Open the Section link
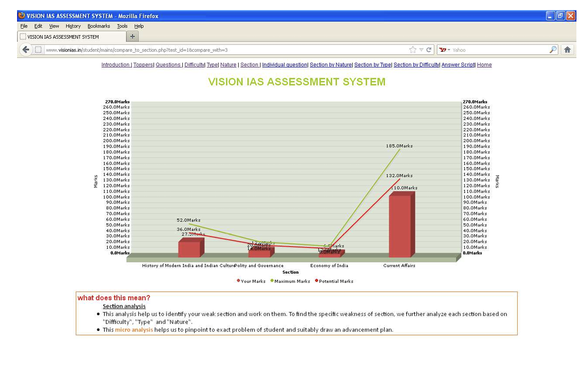The image size is (588, 374). (x=250, y=65)
